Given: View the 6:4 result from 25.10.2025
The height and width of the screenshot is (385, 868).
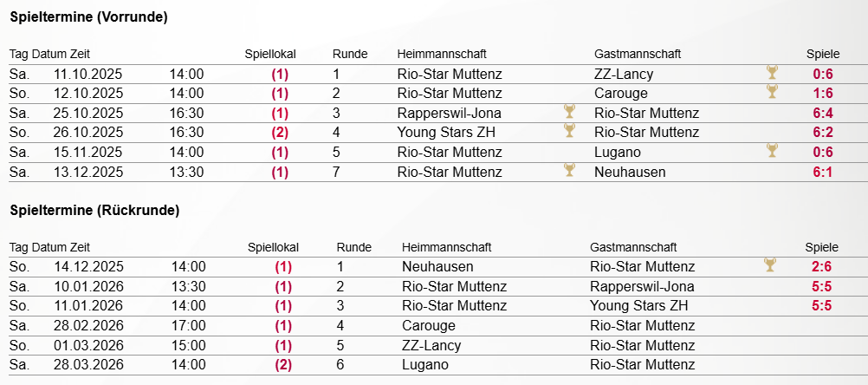Looking at the screenshot, I should 821,113.
